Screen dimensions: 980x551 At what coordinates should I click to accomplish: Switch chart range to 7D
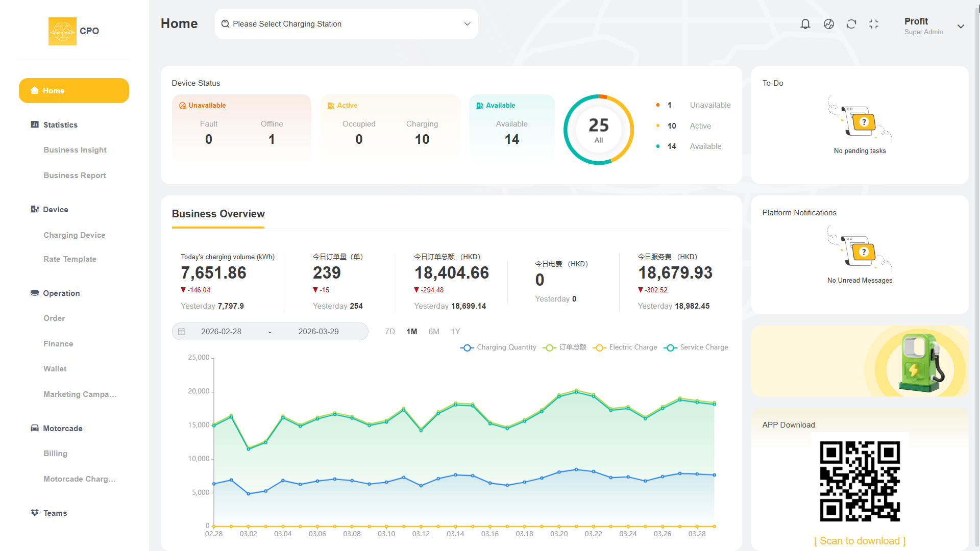(x=390, y=332)
